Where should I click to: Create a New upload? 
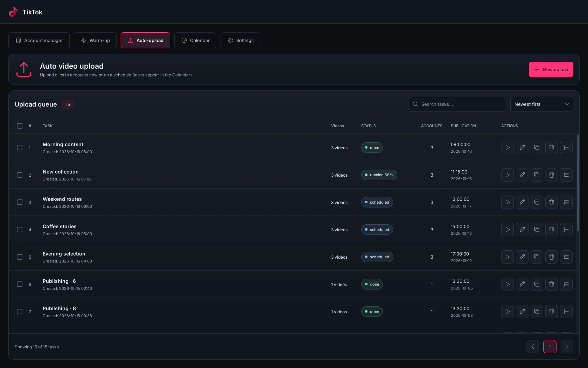(x=551, y=69)
